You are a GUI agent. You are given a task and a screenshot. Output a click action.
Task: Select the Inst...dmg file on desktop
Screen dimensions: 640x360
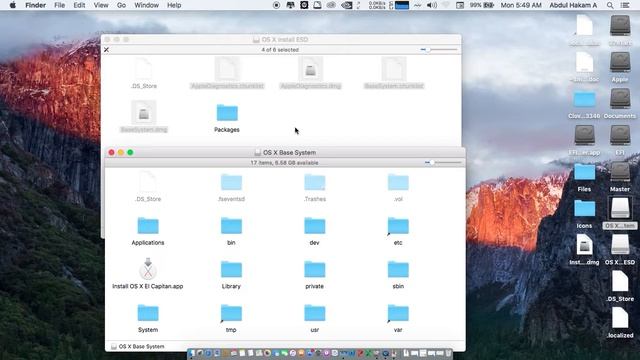pyautogui.click(x=584, y=246)
